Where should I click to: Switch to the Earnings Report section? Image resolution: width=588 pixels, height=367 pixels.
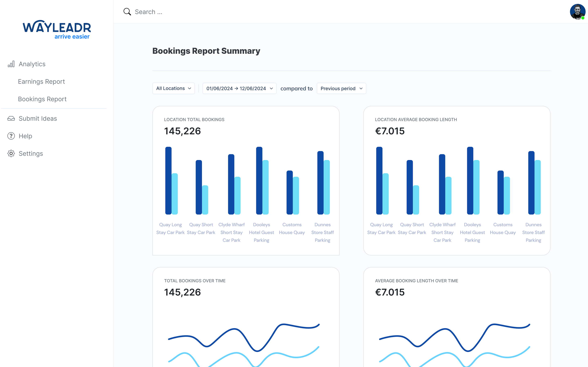[x=41, y=81]
